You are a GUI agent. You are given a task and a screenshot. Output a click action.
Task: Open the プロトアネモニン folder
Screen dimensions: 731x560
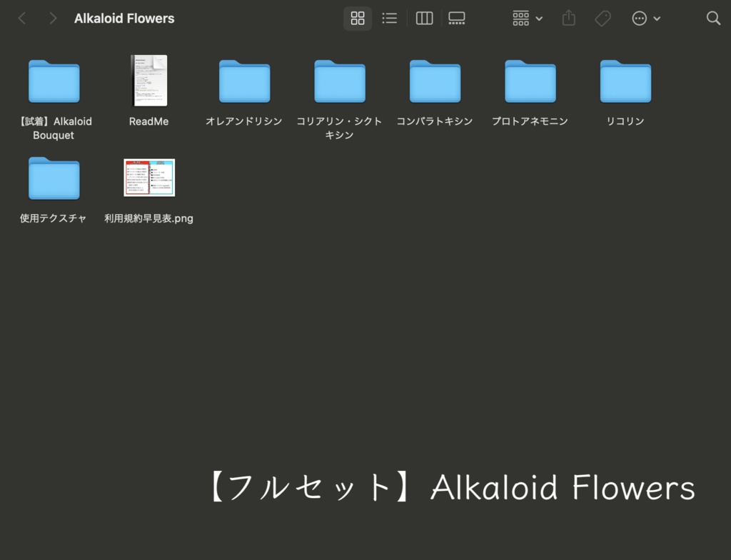point(530,81)
